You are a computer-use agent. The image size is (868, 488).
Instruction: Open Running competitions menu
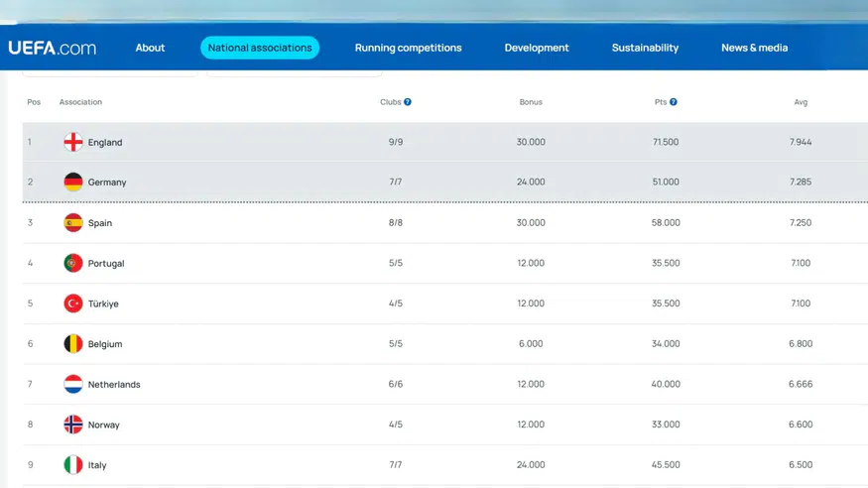tap(408, 48)
